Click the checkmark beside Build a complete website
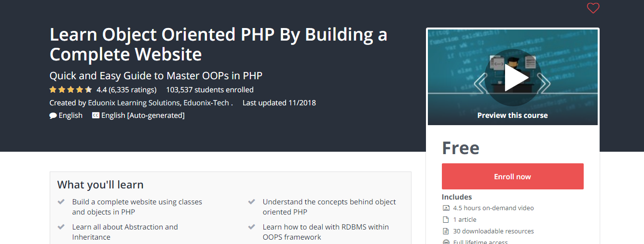 (61, 201)
